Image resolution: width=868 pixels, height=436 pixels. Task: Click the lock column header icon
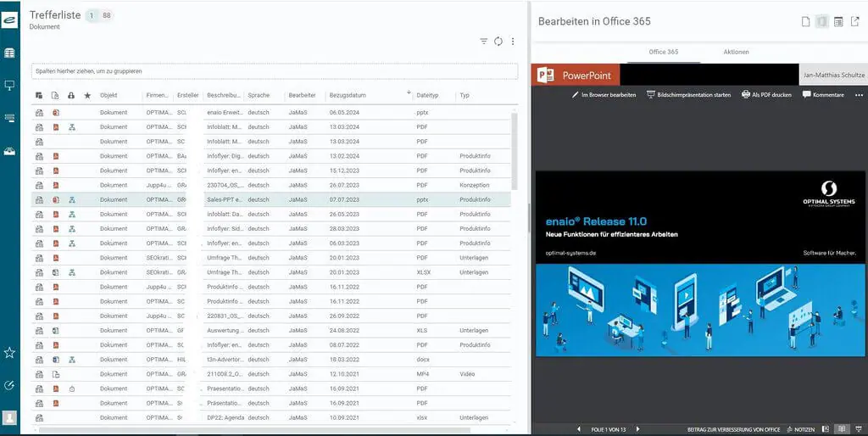point(71,95)
